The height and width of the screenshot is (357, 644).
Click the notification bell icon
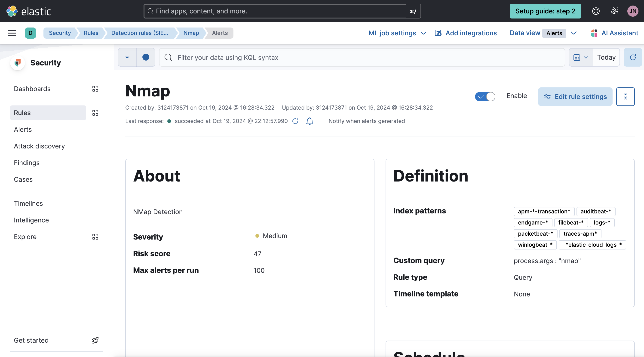pos(310,121)
